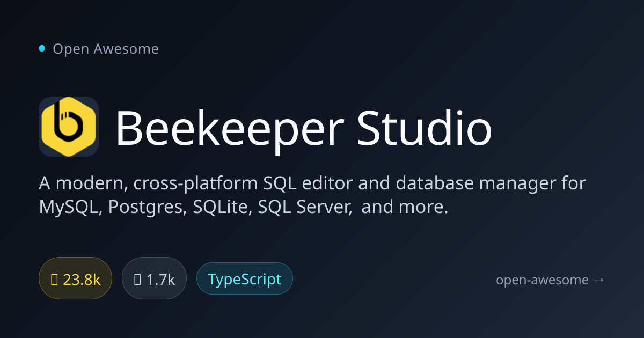The width and height of the screenshot is (644, 338).
Task: Click the cyan dot beside Open Awesome
Action: click(x=42, y=49)
